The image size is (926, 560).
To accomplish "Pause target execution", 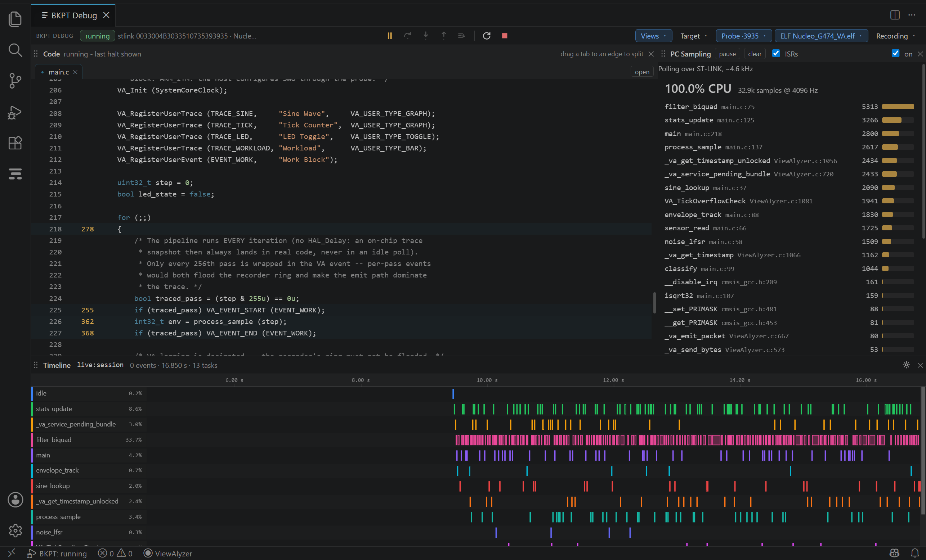I will click(x=390, y=36).
